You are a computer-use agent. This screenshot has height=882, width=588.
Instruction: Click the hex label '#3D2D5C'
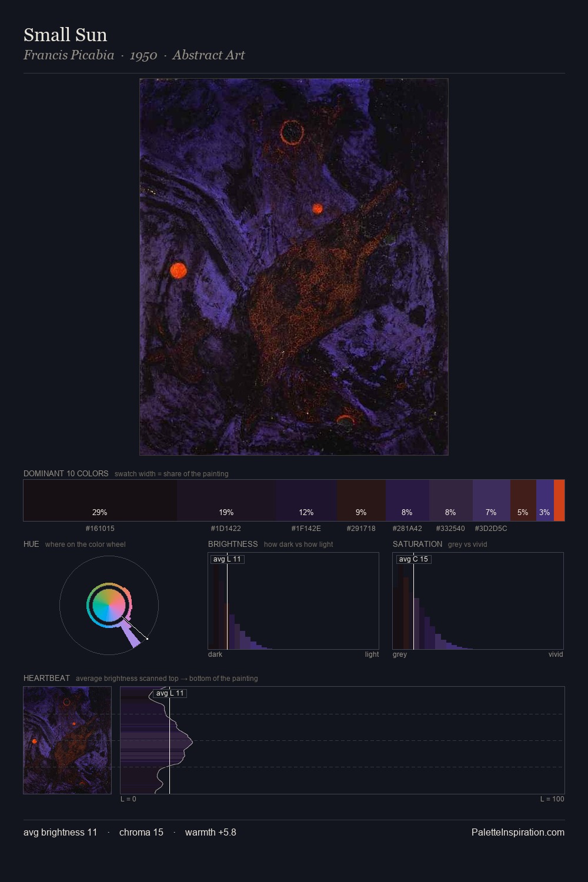[491, 528]
